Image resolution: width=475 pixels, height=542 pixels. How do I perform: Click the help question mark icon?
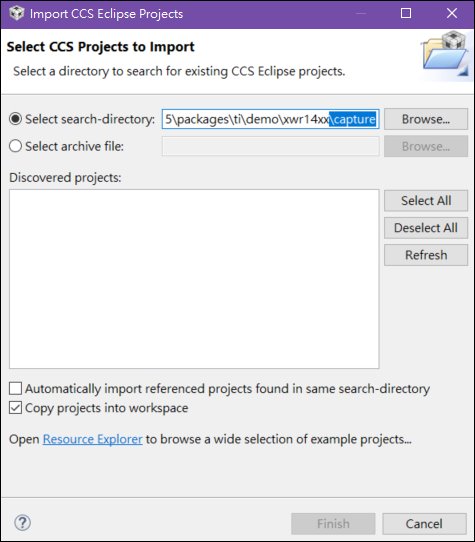click(x=22, y=523)
